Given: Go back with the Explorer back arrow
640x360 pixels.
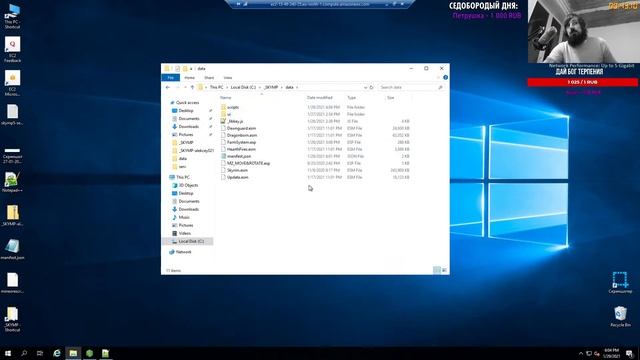Looking at the screenshot, I should pyautogui.click(x=168, y=87).
